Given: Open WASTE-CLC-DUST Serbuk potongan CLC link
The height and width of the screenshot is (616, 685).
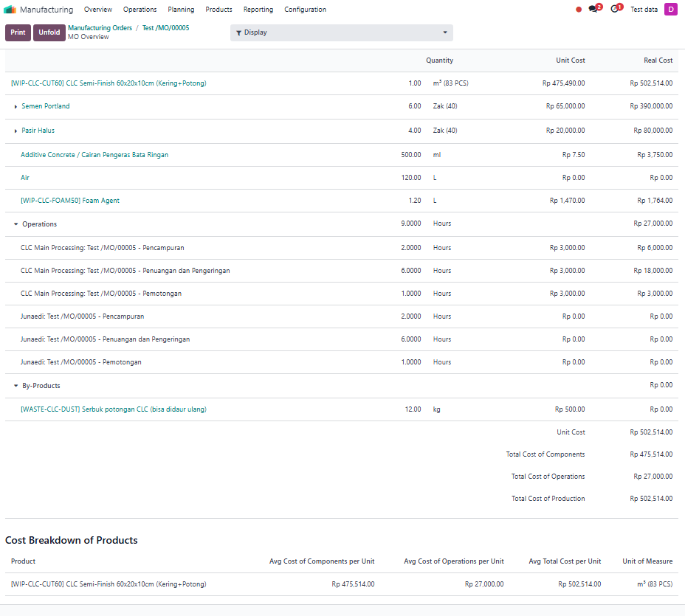Looking at the screenshot, I should pyautogui.click(x=114, y=409).
